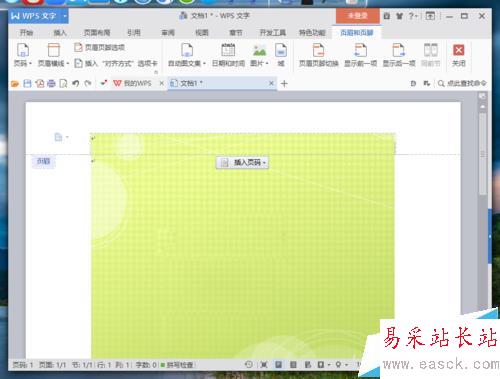The width and height of the screenshot is (500, 379).
Task: Select the outline view icon in status bar
Action: pos(293,365)
